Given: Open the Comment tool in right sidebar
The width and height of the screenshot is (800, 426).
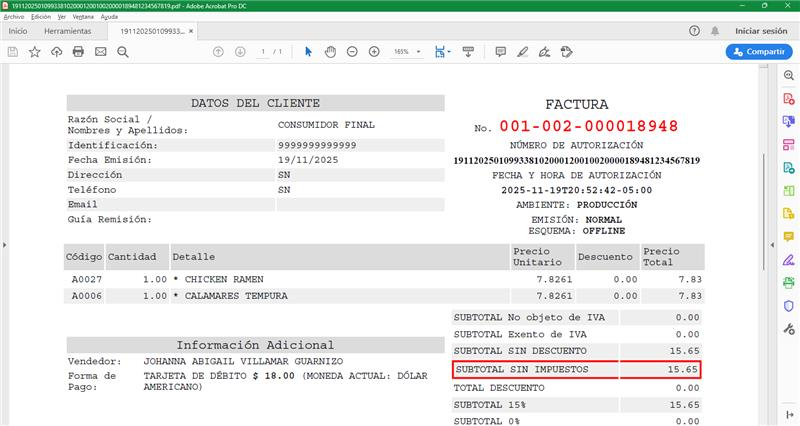Looking at the screenshot, I should point(788,236).
